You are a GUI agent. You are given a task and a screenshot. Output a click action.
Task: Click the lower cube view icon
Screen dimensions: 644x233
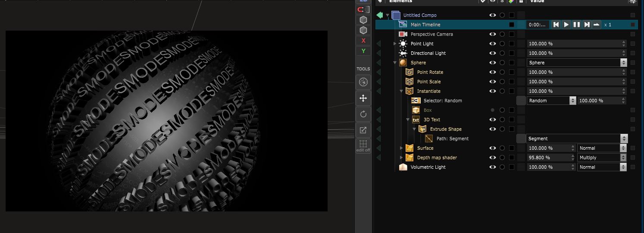point(363,30)
